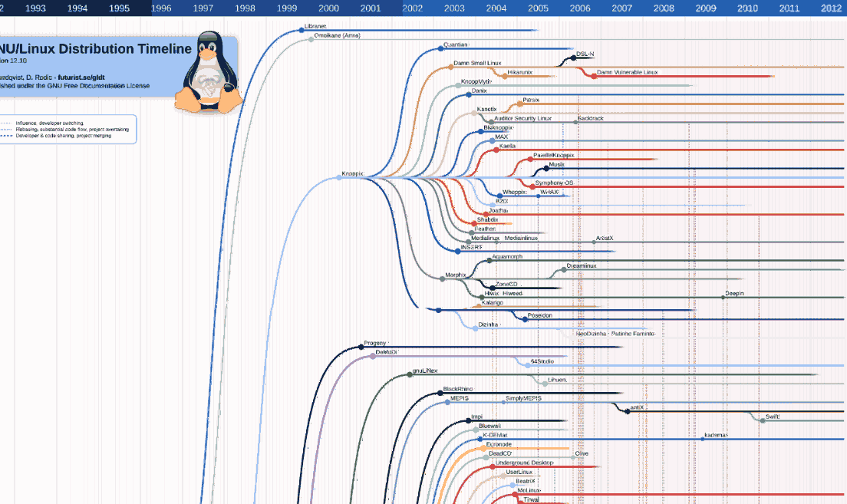
Task: Click the Deepin node dot
Action: pos(723,297)
